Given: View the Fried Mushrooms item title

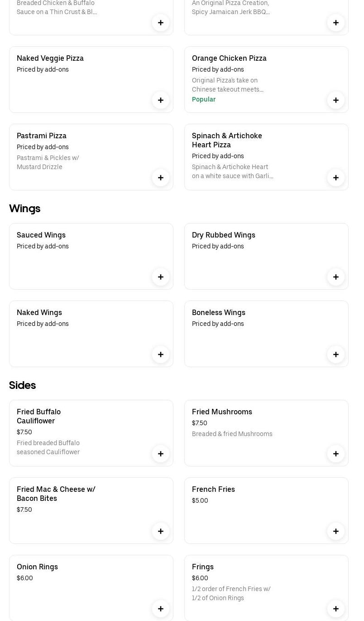Looking at the screenshot, I should pyautogui.click(x=222, y=412).
